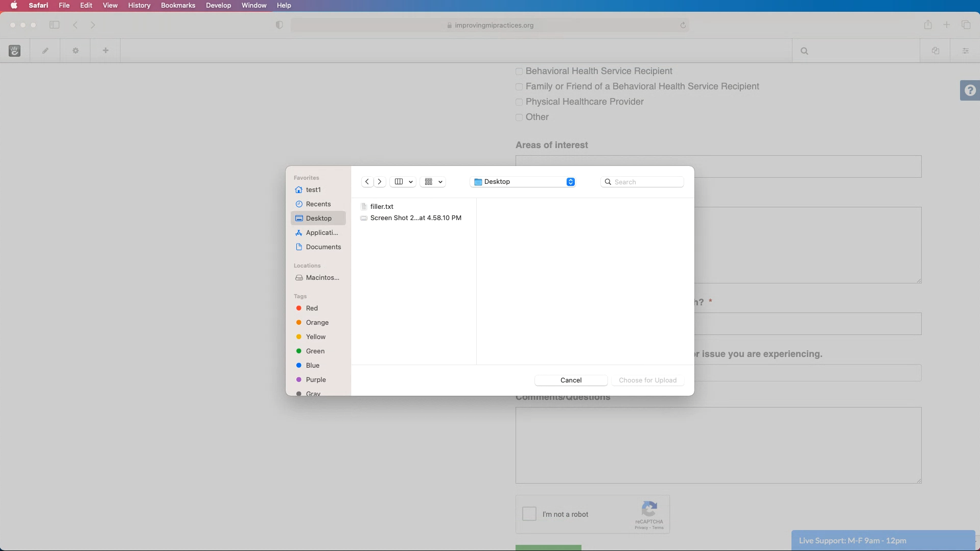Open the Desktop location dropdown in the dialog
The image size is (980, 551).
tap(523, 181)
